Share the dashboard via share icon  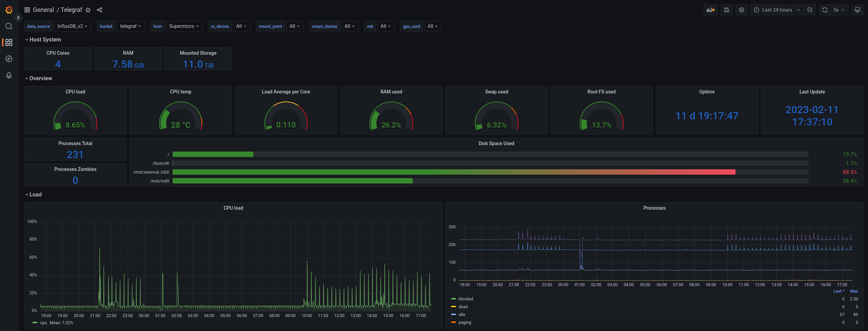pyautogui.click(x=100, y=10)
